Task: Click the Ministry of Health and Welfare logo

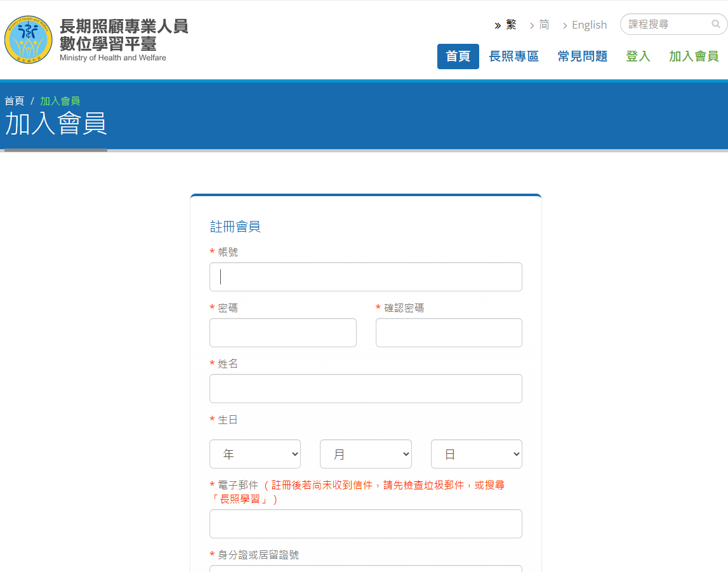Action: coord(29,39)
